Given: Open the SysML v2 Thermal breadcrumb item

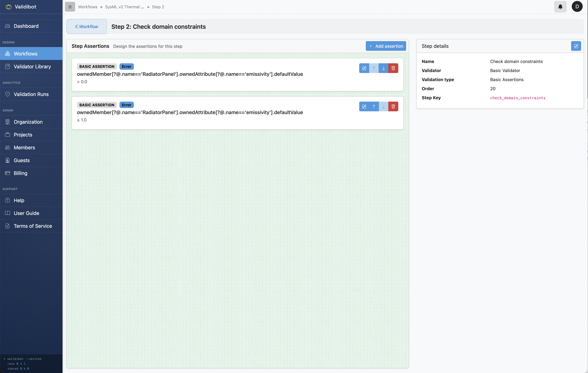Looking at the screenshot, I should pos(124,7).
